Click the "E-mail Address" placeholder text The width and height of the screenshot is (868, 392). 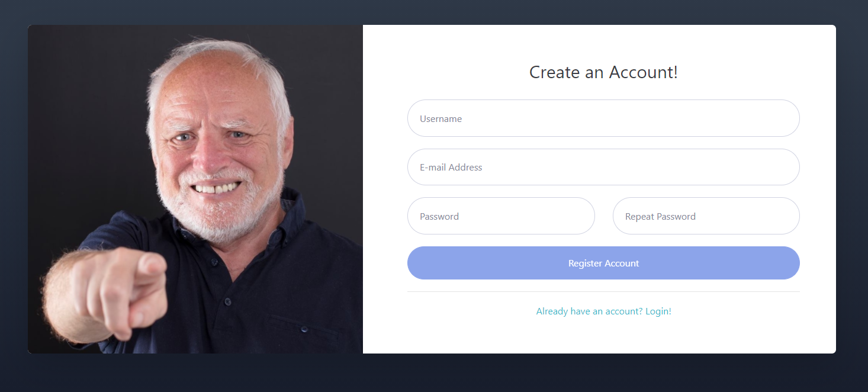(x=451, y=168)
